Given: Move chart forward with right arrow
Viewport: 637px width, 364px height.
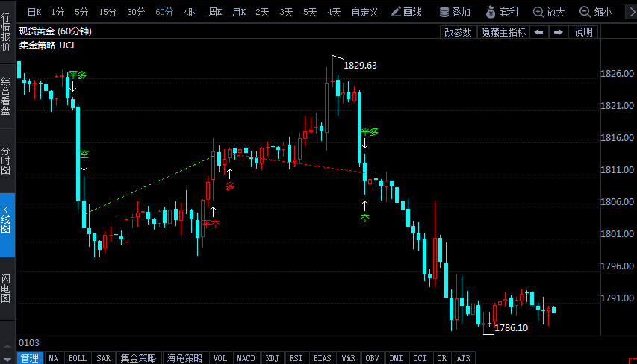Looking at the screenshot, I should click(x=559, y=32).
